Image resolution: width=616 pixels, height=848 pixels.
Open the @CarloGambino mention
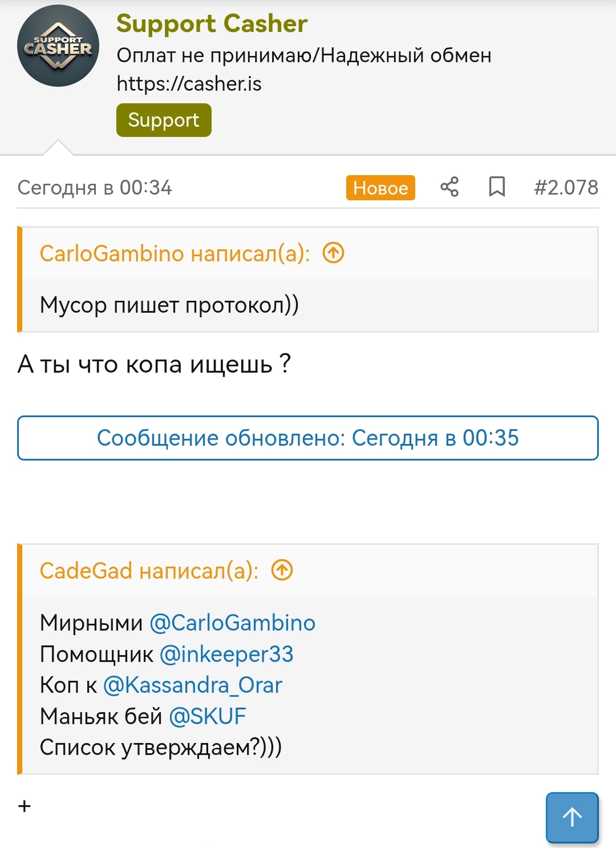tap(232, 623)
